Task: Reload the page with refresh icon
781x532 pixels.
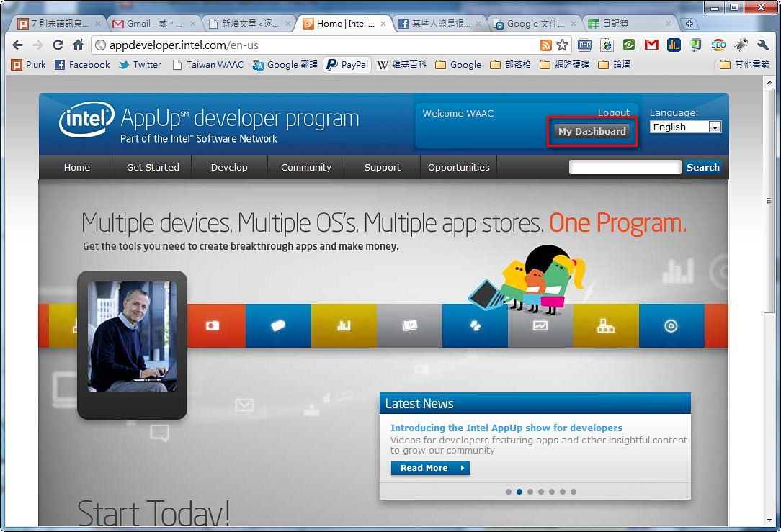Action: tap(58, 45)
